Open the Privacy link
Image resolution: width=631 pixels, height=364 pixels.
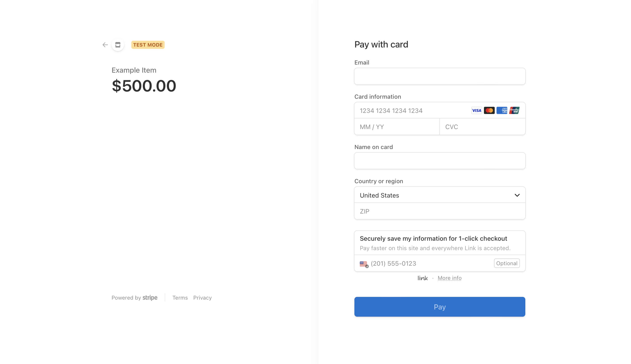pyautogui.click(x=202, y=297)
